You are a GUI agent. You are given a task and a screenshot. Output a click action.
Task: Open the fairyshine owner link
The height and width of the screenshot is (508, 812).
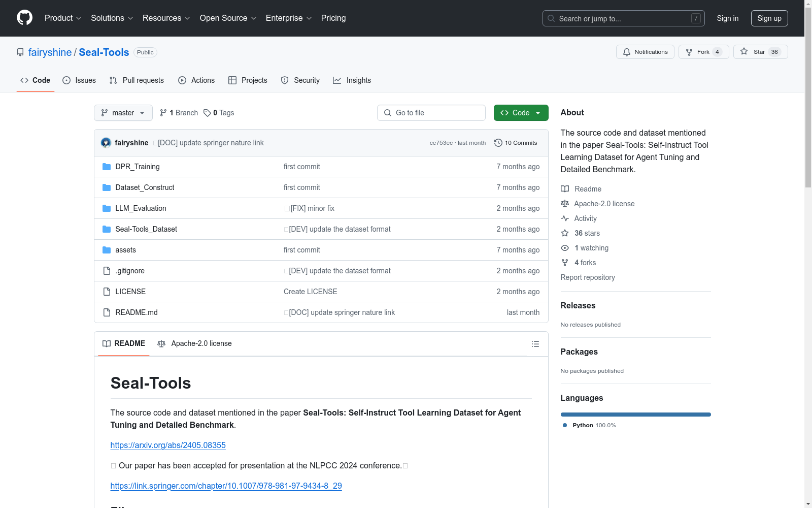tap(50, 52)
